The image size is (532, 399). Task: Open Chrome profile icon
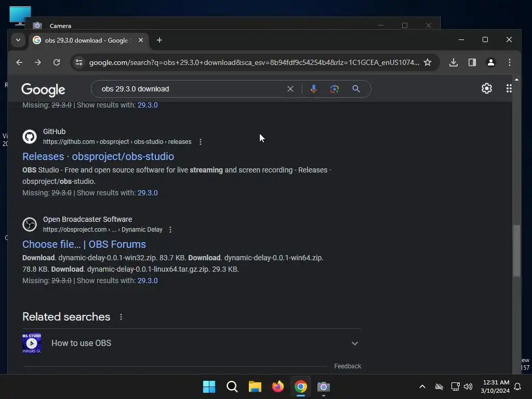491,62
